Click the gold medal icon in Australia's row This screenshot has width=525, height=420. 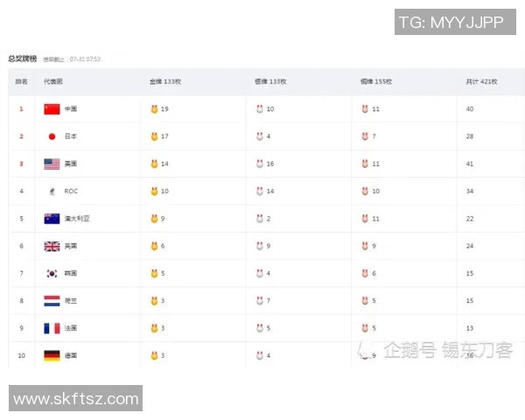[154, 219]
